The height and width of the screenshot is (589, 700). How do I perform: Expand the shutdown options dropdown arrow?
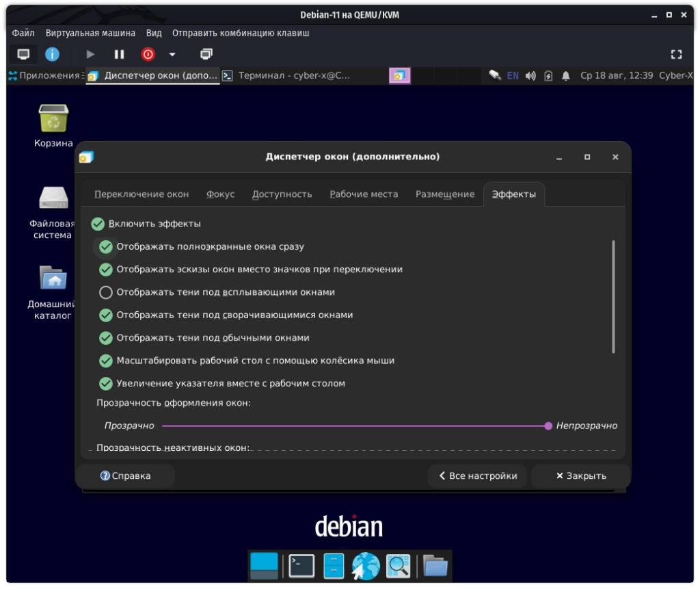172,54
